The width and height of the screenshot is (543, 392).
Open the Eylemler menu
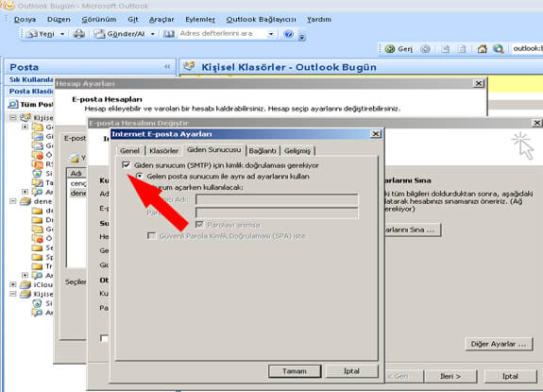pyautogui.click(x=200, y=20)
